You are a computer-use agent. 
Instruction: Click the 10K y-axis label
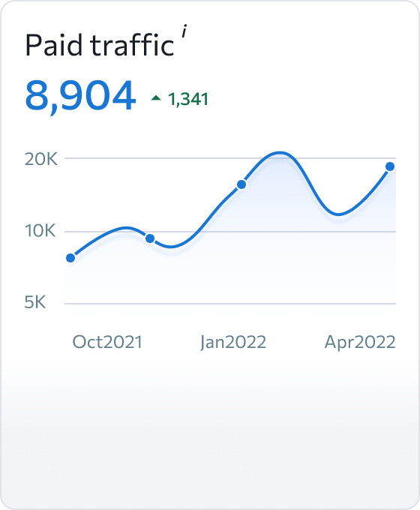click(40, 230)
